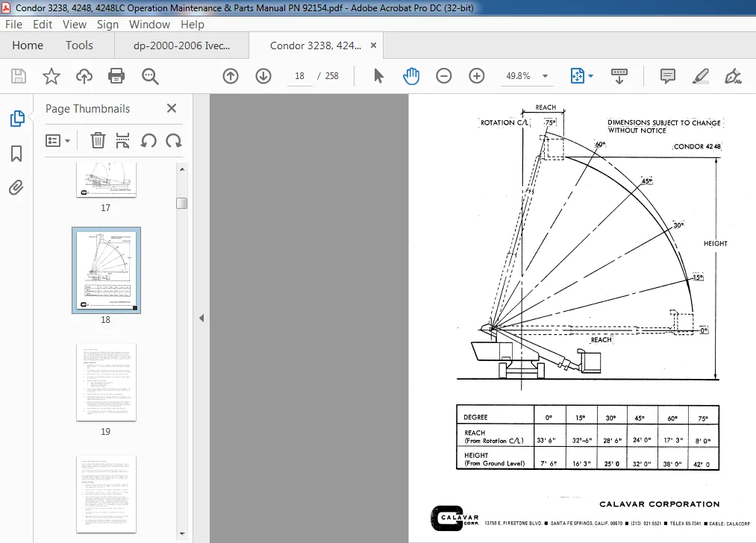Add a bookmark with the star icon
756x543 pixels.
[x=51, y=76]
